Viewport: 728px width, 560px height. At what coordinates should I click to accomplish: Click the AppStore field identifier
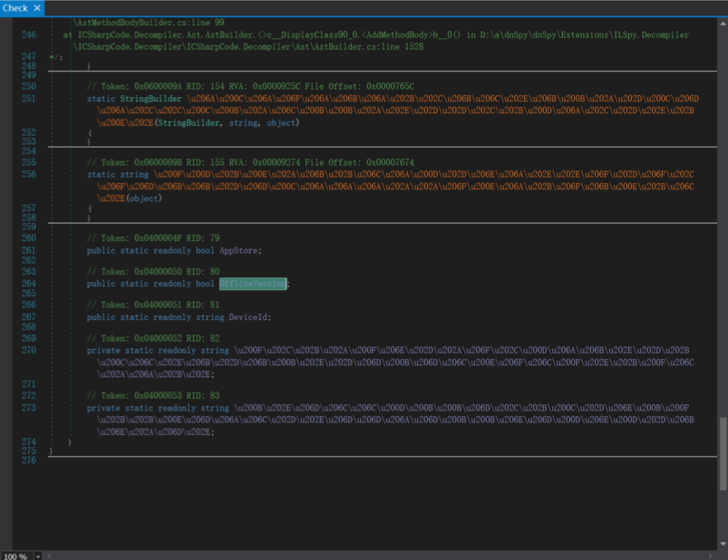tap(238, 250)
